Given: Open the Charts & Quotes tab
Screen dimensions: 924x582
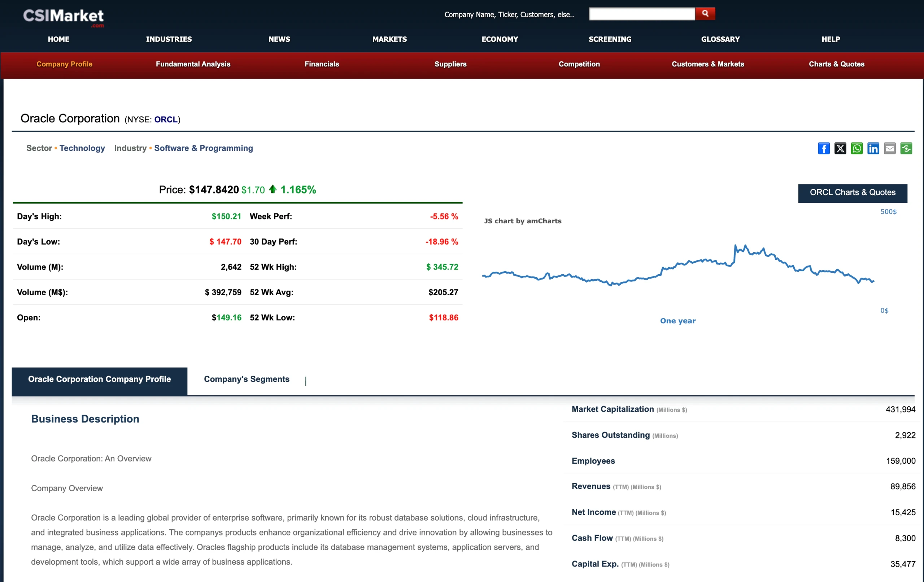Looking at the screenshot, I should 837,64.
